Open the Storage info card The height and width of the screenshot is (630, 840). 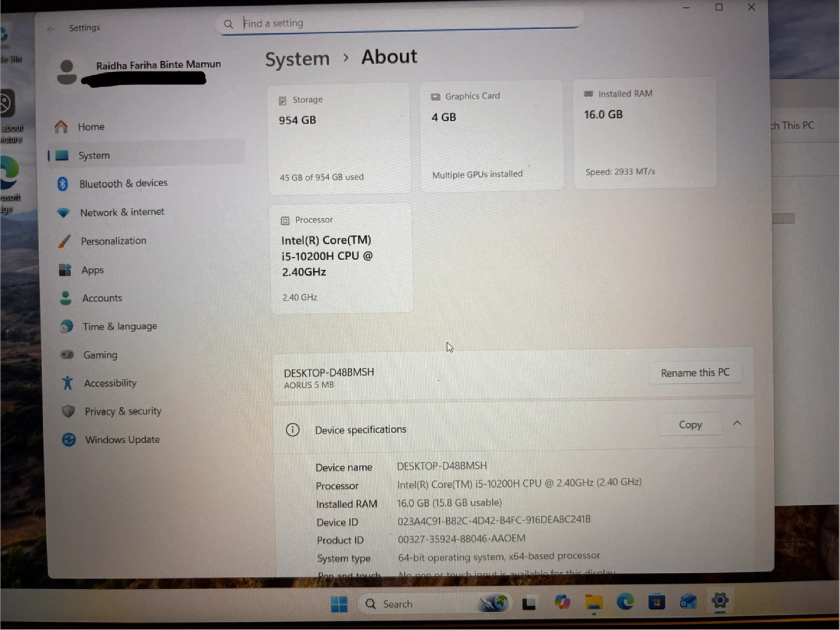pyautogui.click(x=339, y=138)
